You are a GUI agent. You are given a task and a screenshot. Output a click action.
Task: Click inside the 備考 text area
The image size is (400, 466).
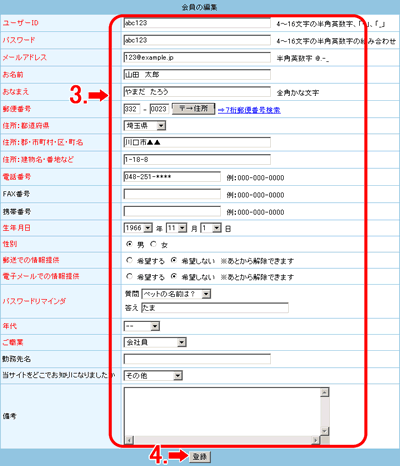(x=222, y=411)
